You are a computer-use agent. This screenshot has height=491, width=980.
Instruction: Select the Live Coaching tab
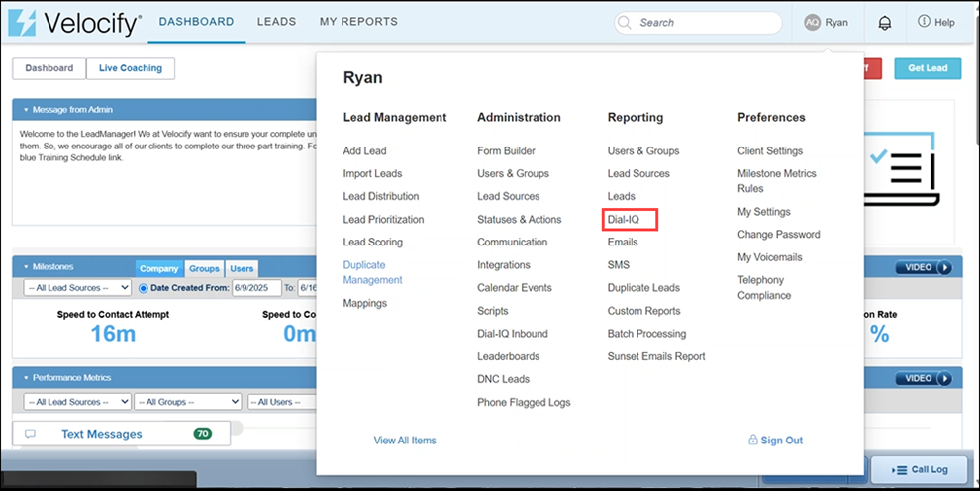pos(131,68)
